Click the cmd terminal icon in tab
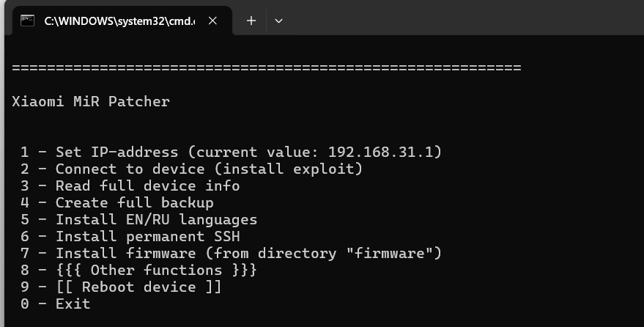 click(x=28, y=21)
